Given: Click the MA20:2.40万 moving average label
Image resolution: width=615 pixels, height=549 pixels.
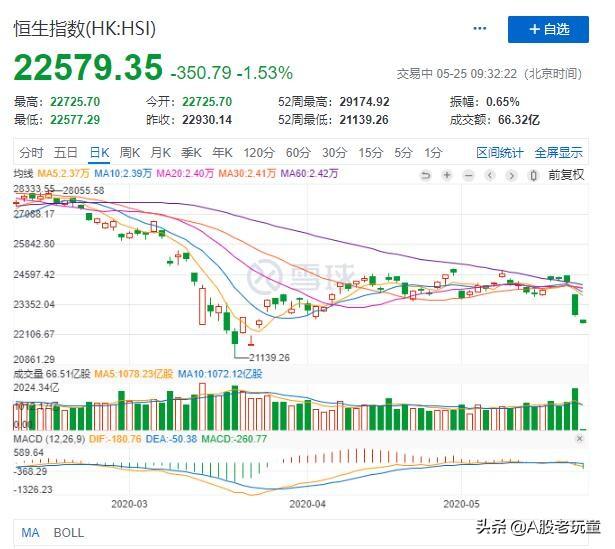Looking at the screenshot, I should click(185, 173).
